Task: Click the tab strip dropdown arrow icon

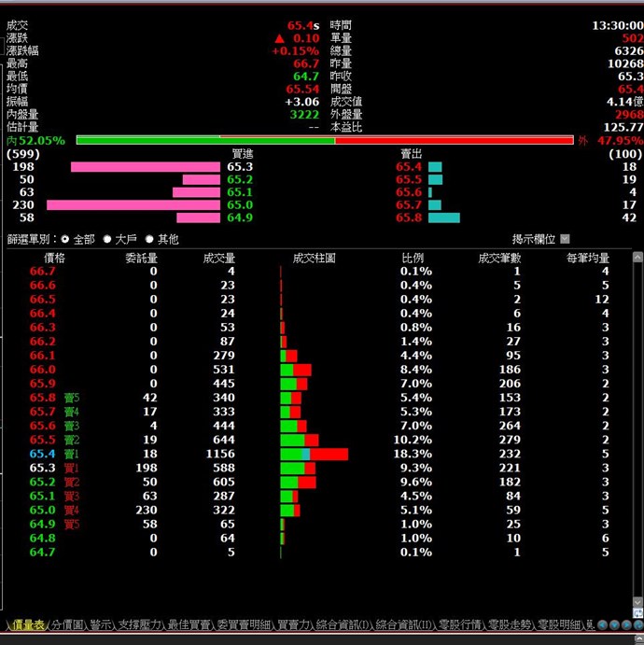Action: coord(614,625)
